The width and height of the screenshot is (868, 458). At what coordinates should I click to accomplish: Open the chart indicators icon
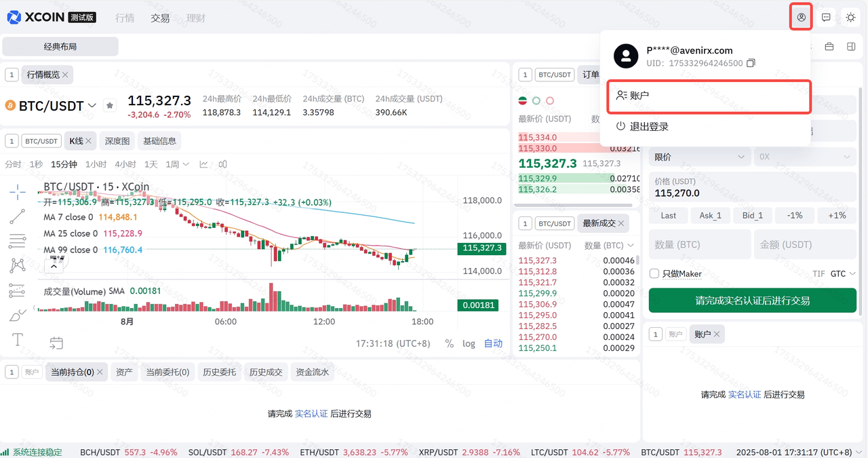pyautogui.click(x=223, y=164)
